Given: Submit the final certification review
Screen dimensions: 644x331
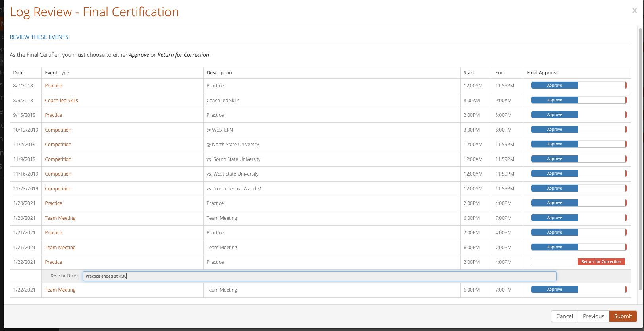Looking at the screenshot, I should coord(623,316).
